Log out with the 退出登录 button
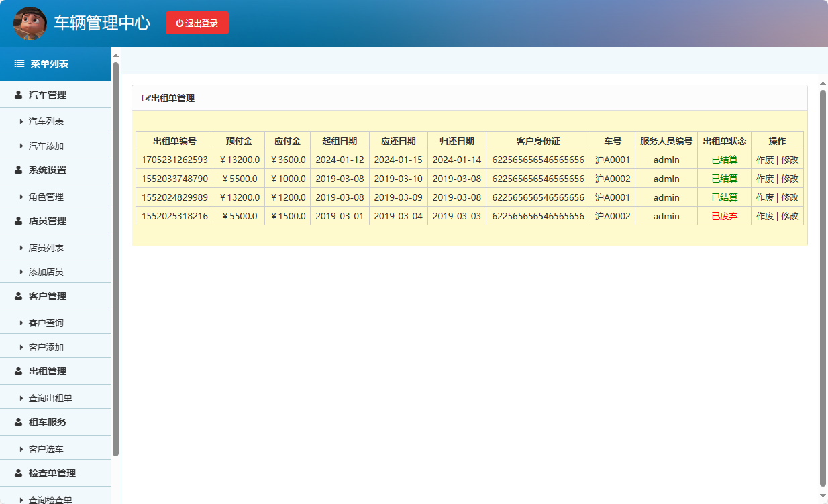Screen dimensions: 828x504 [x=197, y=23]
